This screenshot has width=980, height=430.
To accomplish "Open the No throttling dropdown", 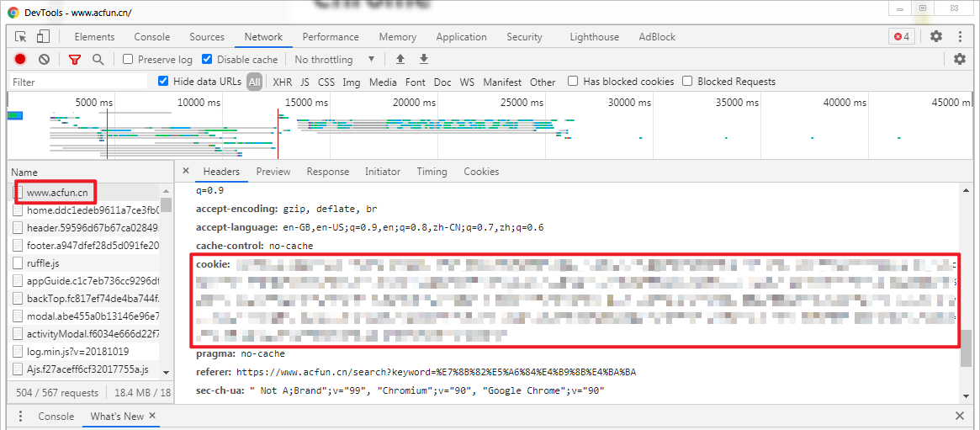I will coord(334,60).
